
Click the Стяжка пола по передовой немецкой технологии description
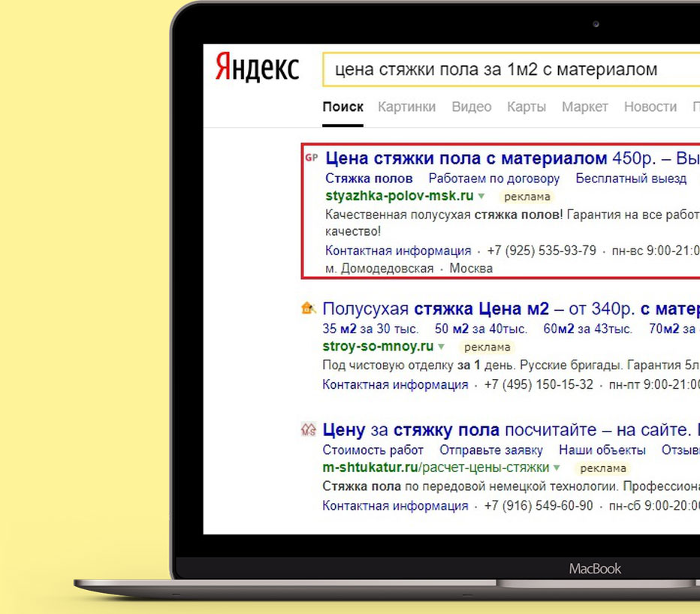point(511,486)
